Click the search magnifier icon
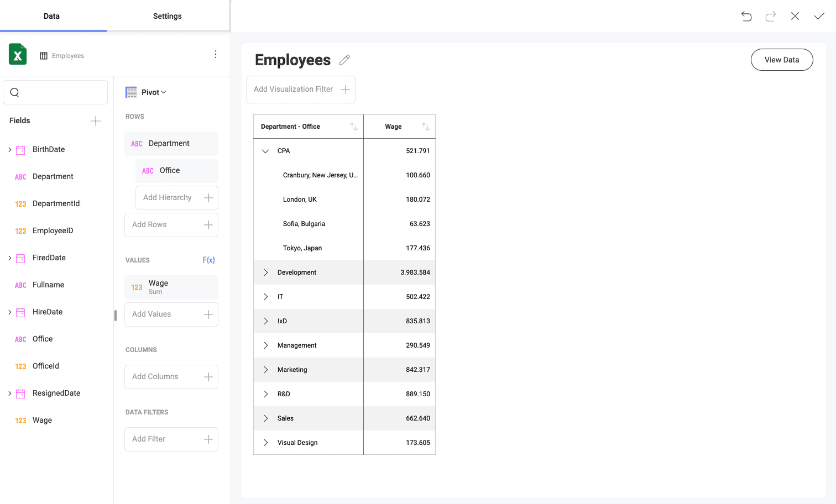Viewport: 836px width, 504px height. [15, 92]
